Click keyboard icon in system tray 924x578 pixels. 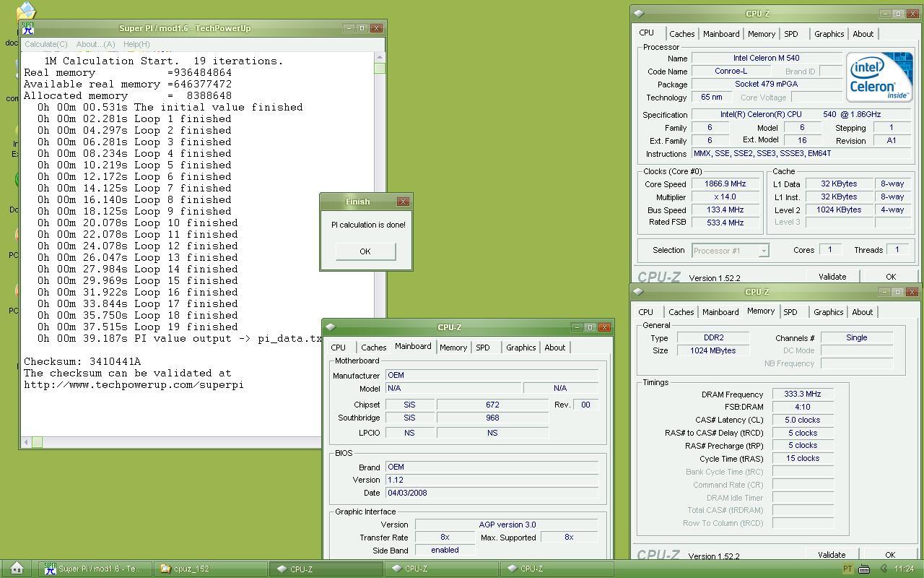tap(864, 569)
